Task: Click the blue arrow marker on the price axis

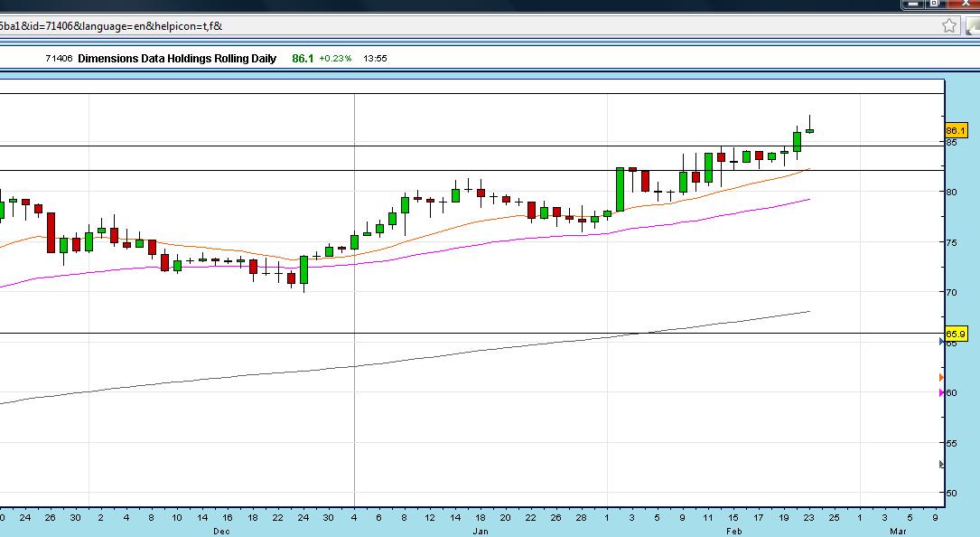Action: (x=942, y=342)
